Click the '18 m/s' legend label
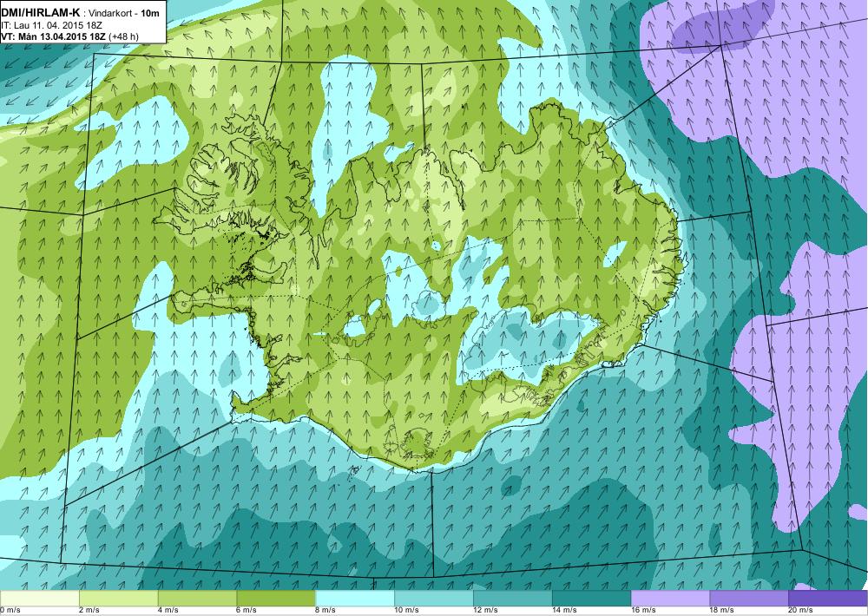The height and width of the screenshot is (616, 868). (x=722, y=610)
